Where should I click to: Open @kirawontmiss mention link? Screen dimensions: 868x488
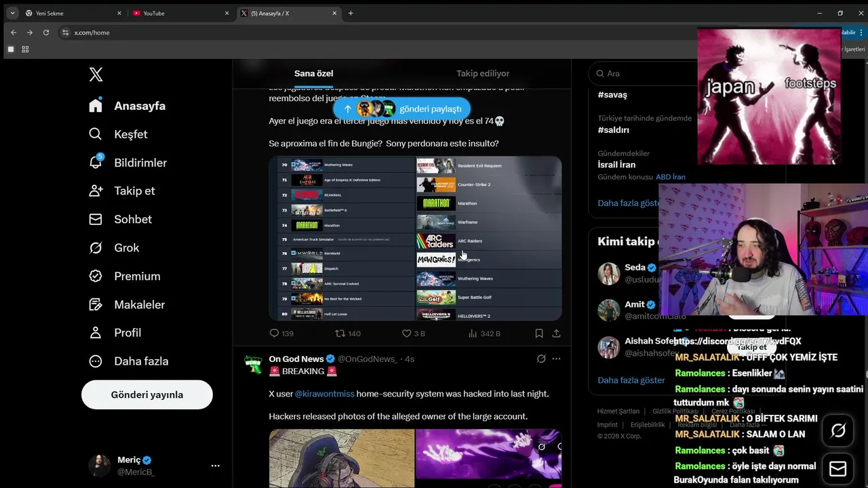[324, 394]
